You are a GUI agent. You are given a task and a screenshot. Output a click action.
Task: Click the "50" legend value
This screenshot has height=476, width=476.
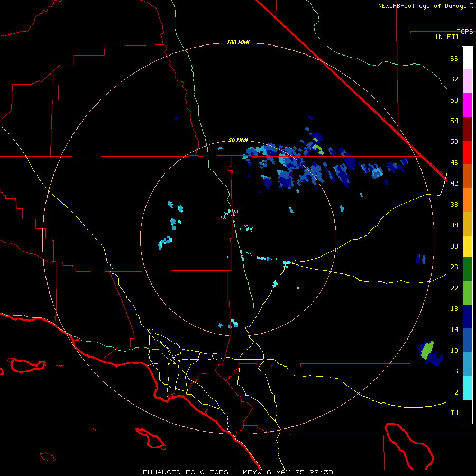tap(454, 141)
